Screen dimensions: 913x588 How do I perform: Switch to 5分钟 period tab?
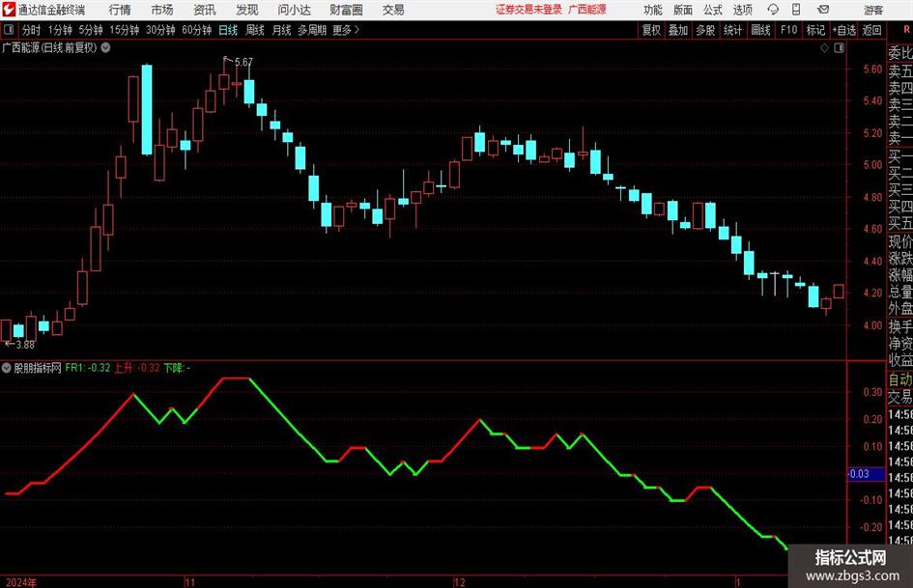(90, 30)
